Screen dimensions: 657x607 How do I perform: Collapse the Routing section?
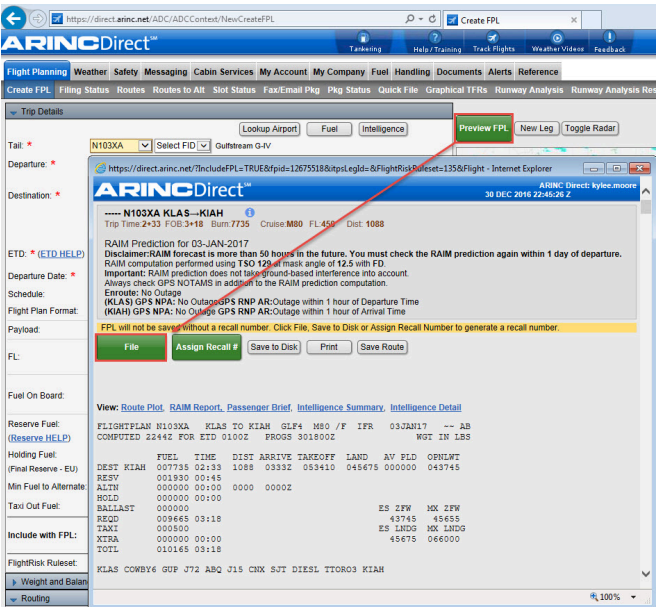click(x=13, y=599)
